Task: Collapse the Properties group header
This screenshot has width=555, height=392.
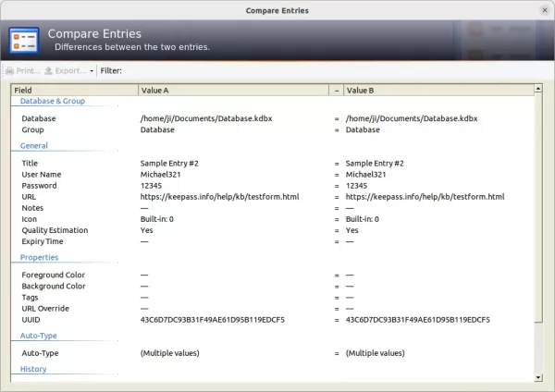Action: point(39,257)
